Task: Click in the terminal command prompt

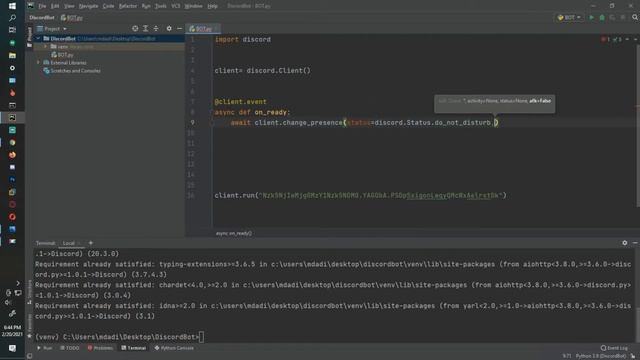Action: pos(202,337)
